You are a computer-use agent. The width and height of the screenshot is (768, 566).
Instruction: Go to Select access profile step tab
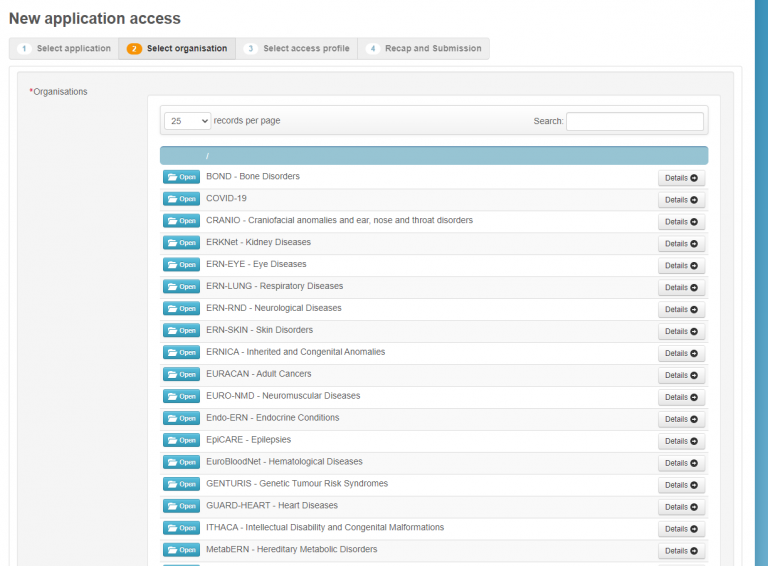[x=297, y=48]
